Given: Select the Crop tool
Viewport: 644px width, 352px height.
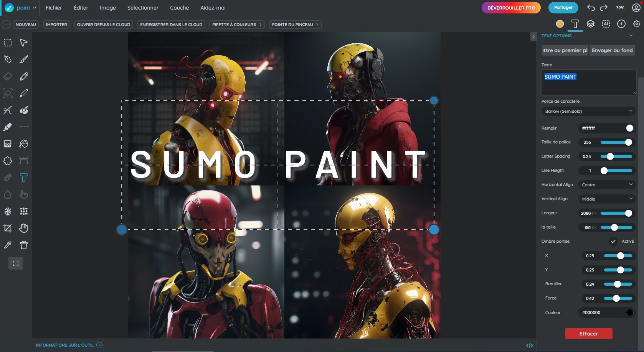Looking at the screenshot, I should click(8, 228).
